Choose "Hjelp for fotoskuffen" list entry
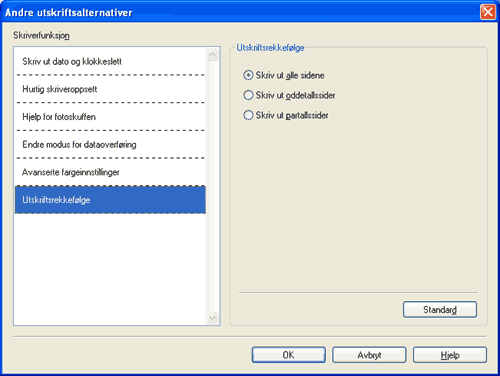 (110, 117)
